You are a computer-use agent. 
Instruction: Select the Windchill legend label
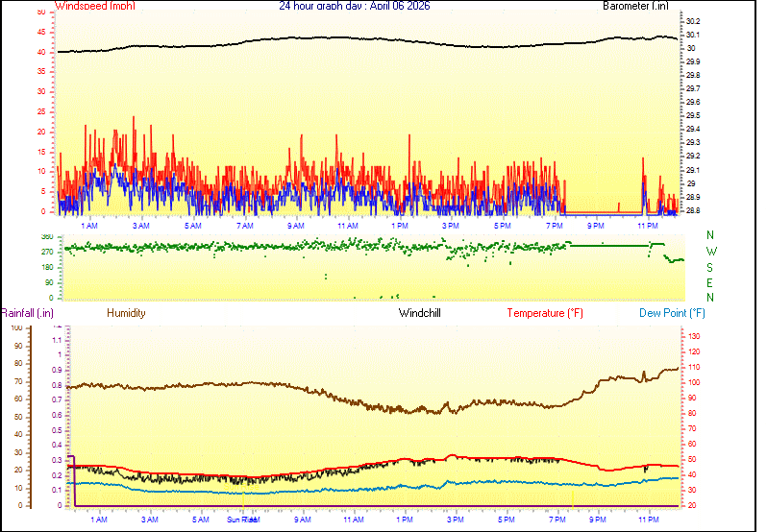[x=420, y=313]
